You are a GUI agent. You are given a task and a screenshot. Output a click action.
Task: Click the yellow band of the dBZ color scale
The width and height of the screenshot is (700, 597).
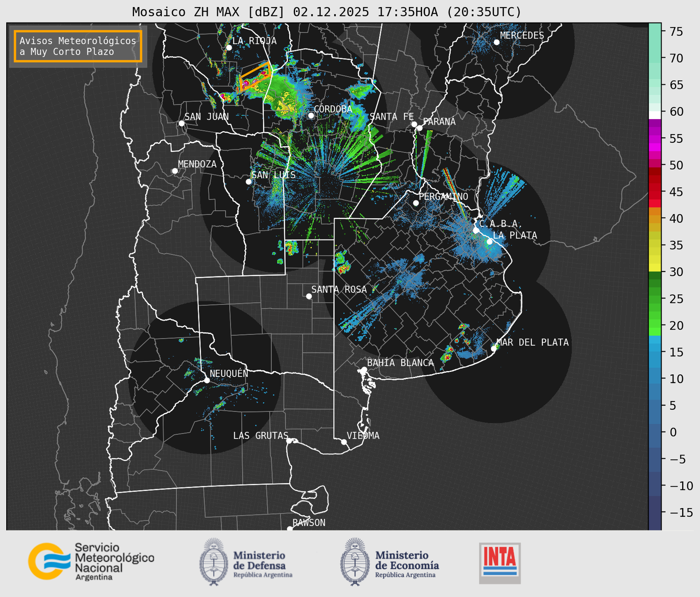(655, 251)
